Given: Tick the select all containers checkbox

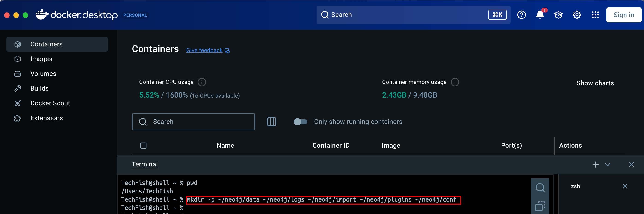Looking at the screenshot, I should click(143, 146).
